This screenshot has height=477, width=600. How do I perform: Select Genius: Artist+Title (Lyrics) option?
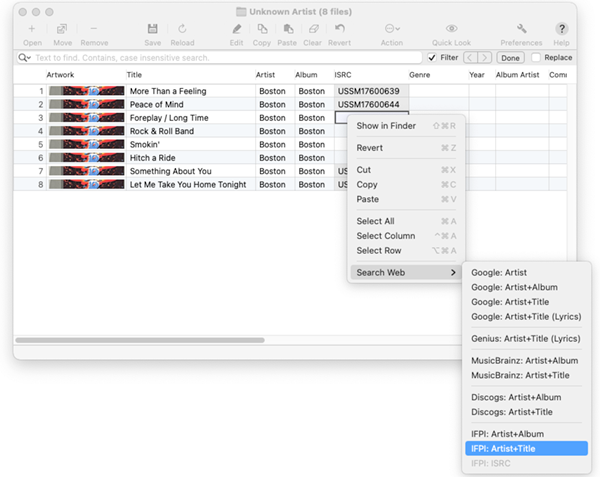click(x=526, y=339)
